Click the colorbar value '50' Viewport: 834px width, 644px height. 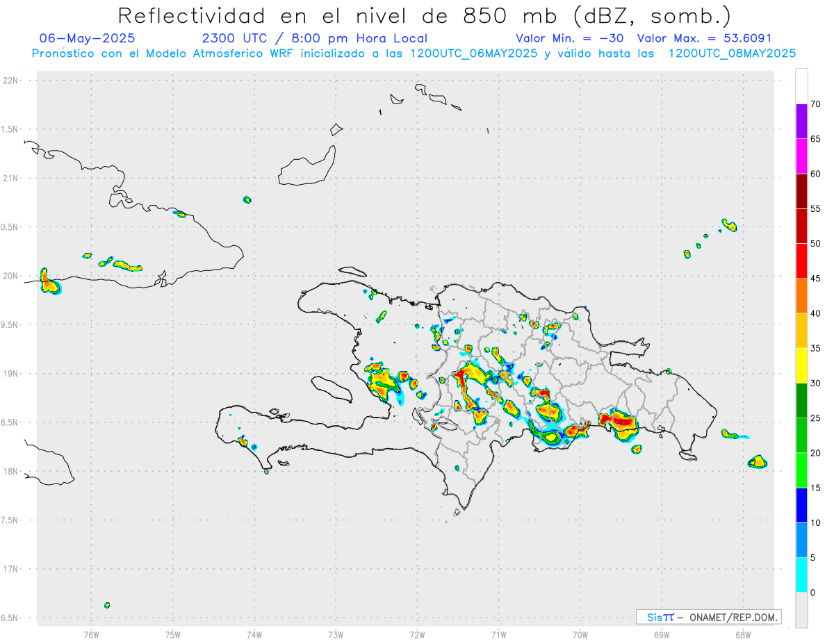tap(816, 244)
